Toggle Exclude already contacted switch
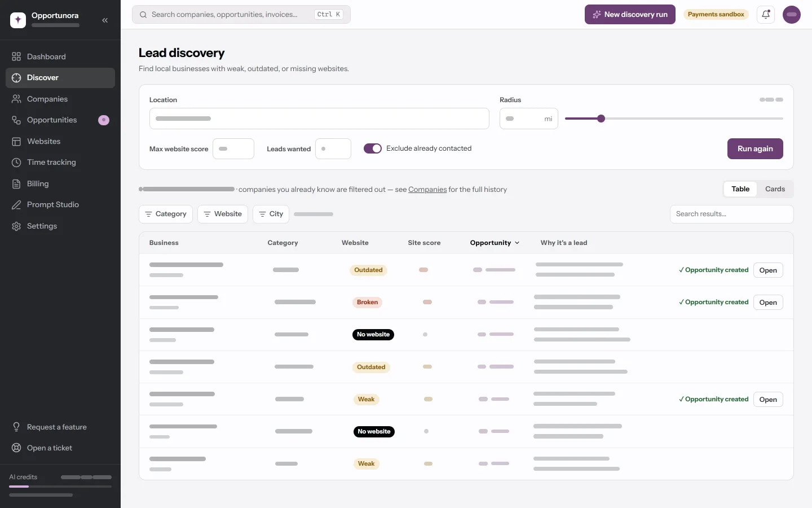 tap(373, 148)
